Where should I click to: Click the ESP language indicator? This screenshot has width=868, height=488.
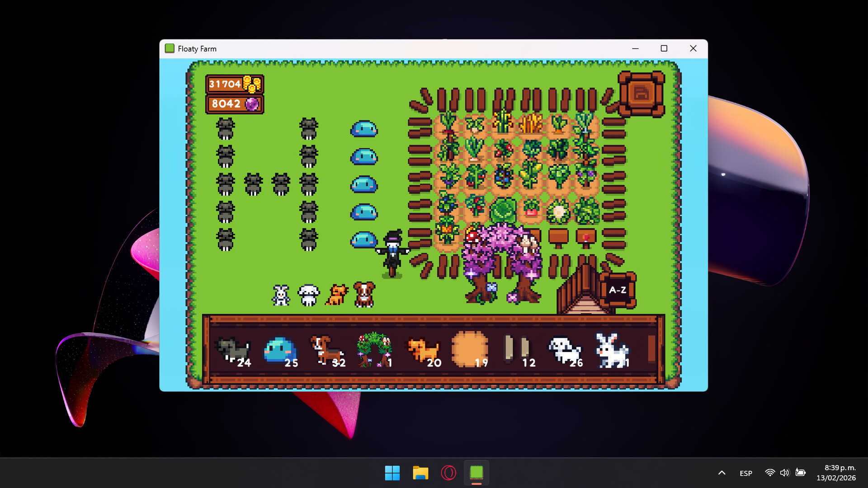[x=745, y=473]
